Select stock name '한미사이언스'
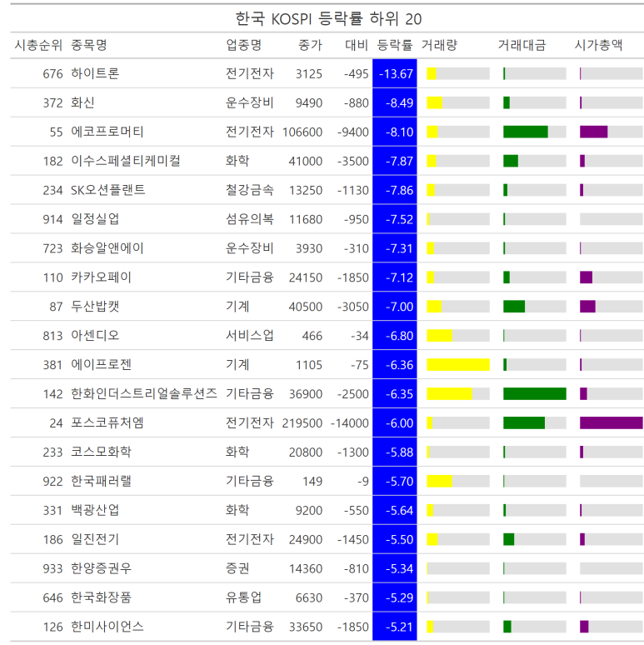644x645 pixels. pyautogui.click(x=107, y=627)
